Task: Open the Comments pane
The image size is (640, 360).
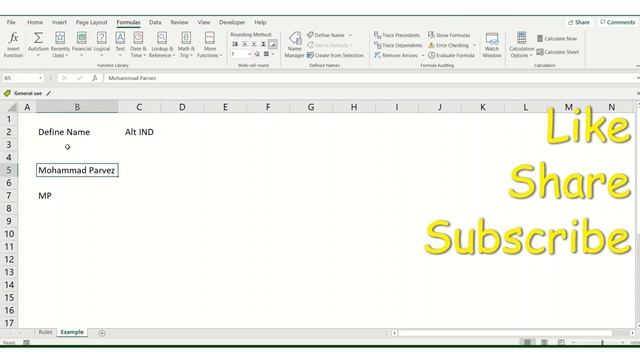Action: pos(617,22)
